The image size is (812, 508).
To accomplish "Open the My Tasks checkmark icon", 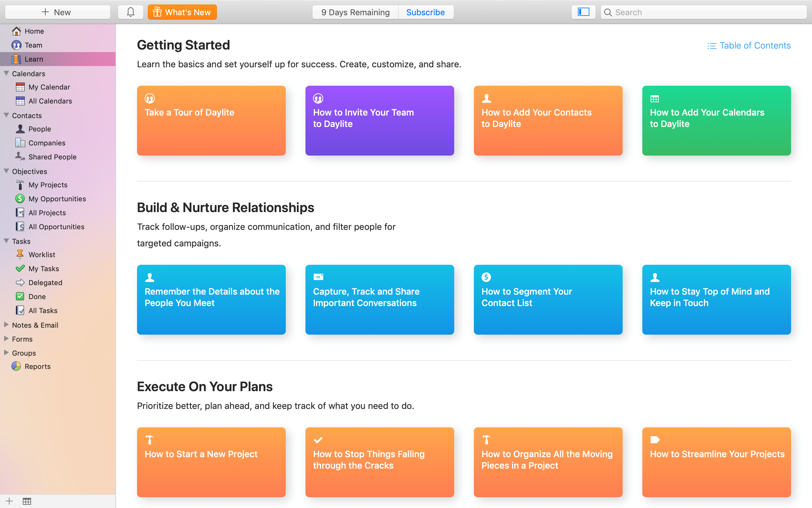I will (20, 269).
